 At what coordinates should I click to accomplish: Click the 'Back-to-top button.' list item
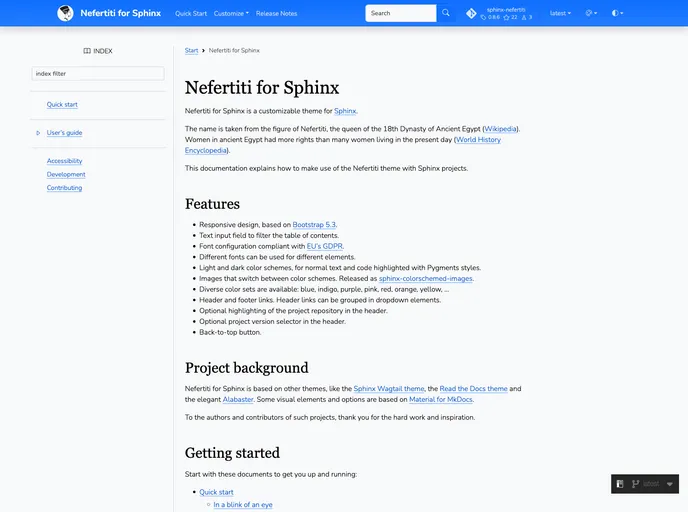[x=230, y=333]
